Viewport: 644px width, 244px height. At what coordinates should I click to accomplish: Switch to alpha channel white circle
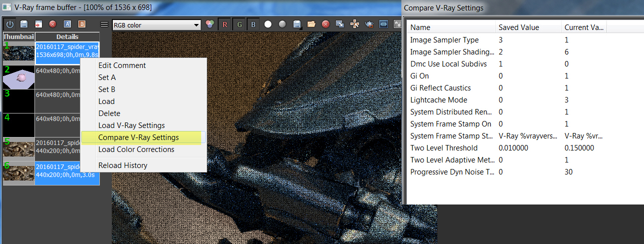coord(268,24)
